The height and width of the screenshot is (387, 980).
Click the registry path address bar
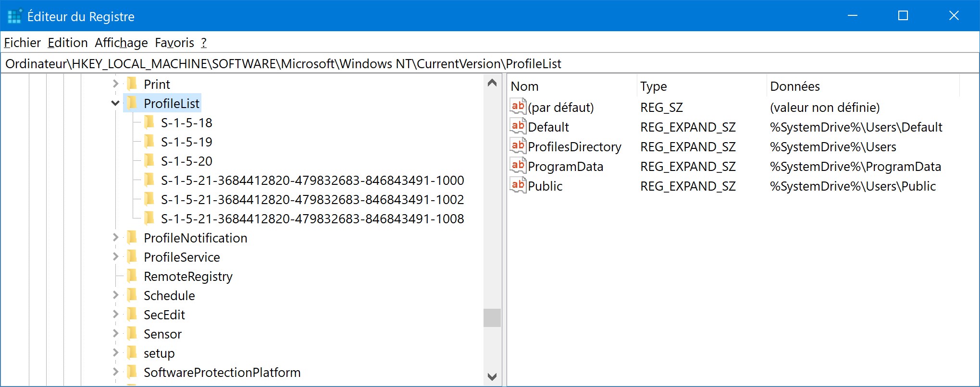pos(490,63)
